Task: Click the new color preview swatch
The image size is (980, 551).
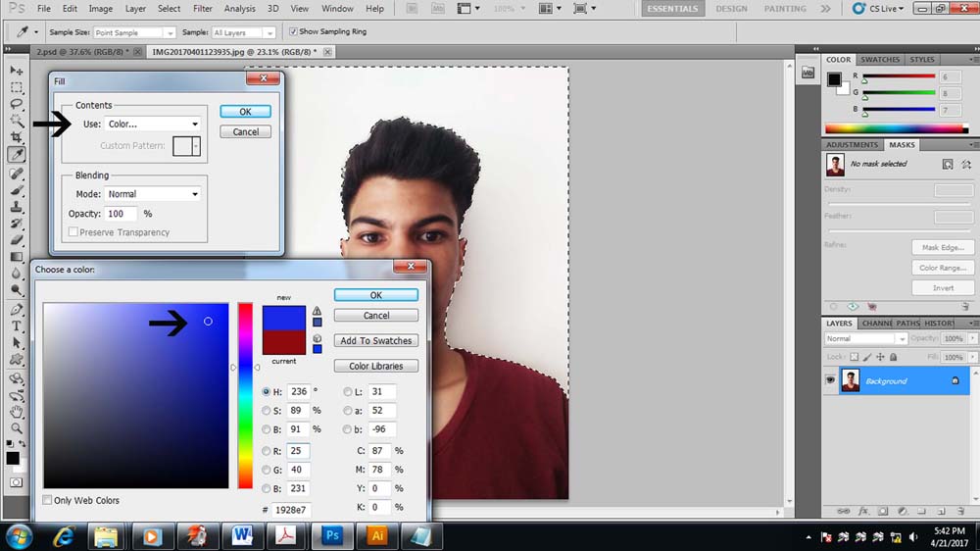Action: point(284,318)
